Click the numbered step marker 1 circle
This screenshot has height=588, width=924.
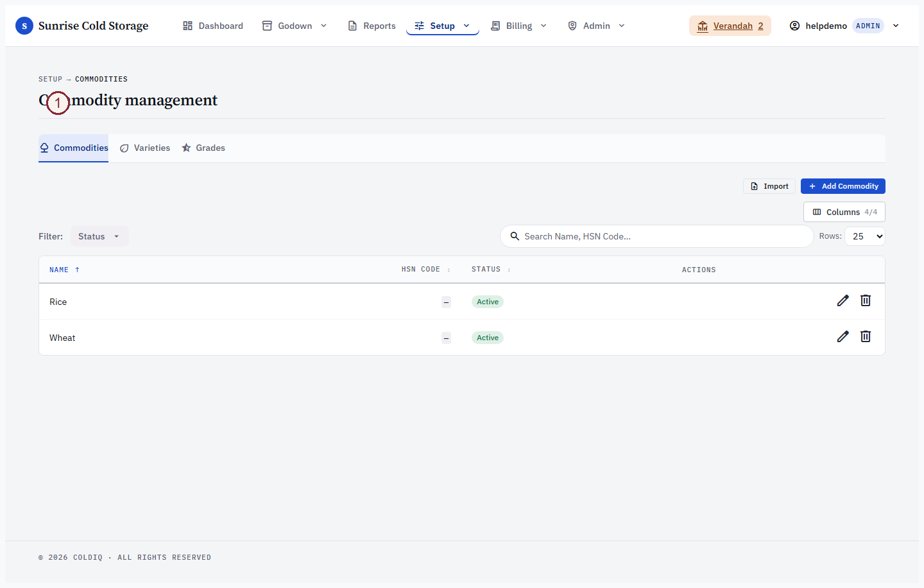pos(58,103)
